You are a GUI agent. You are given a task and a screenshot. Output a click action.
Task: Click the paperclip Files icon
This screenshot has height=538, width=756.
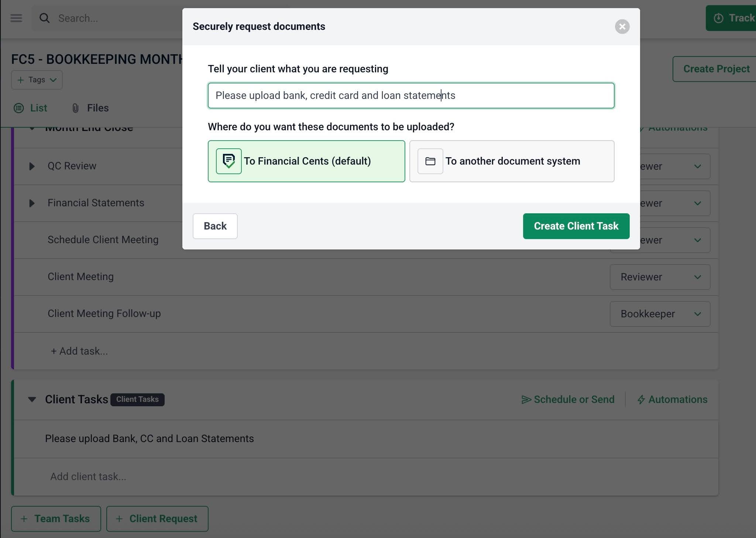pos(76,108)
